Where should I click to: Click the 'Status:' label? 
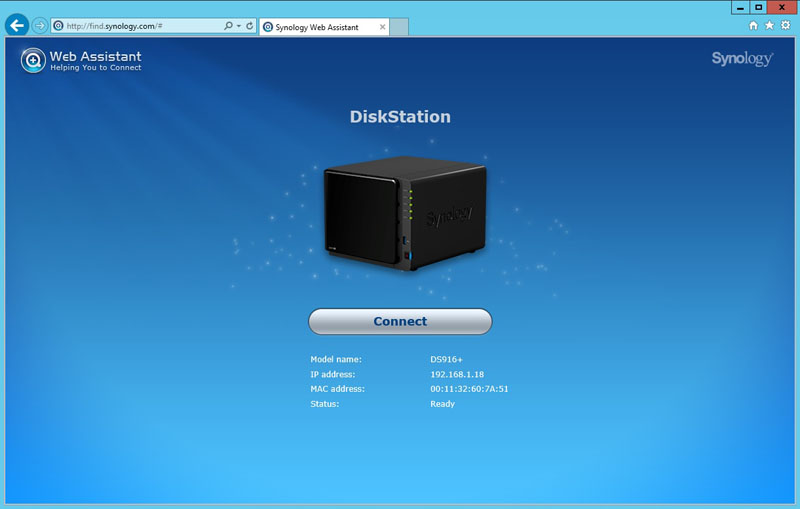pos(324,404)
